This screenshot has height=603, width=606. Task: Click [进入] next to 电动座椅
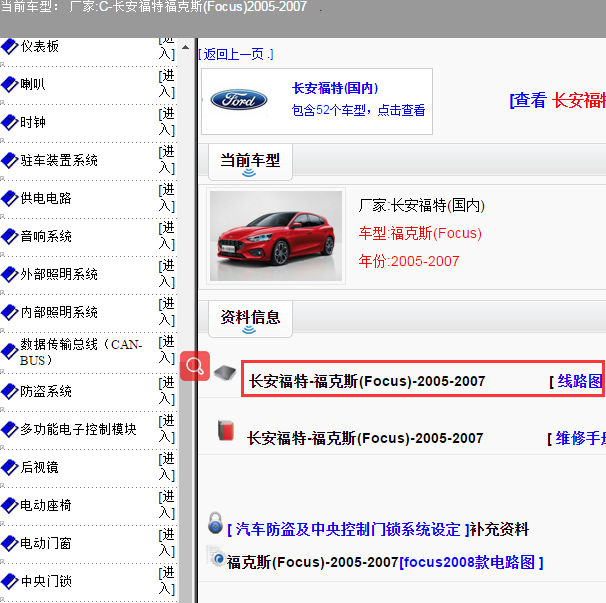tap(167, 505)
